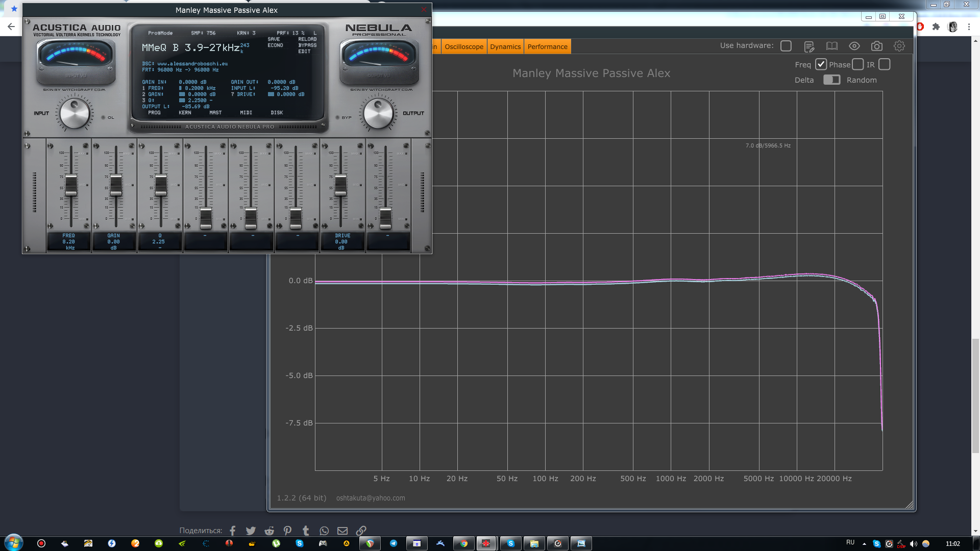Open analyzer settings gear icon
Image resolution: width=980 pixels, height=551 pixels.
tap(899, 46)
